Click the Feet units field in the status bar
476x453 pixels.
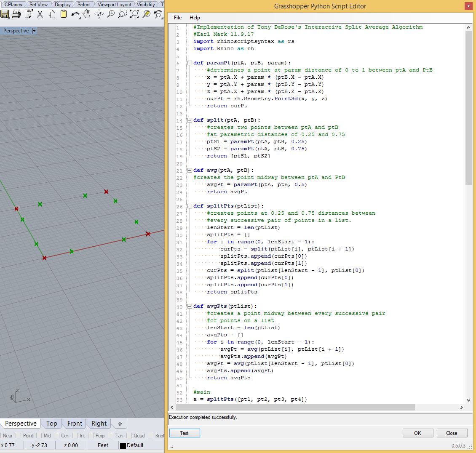[x=103, y=445]
